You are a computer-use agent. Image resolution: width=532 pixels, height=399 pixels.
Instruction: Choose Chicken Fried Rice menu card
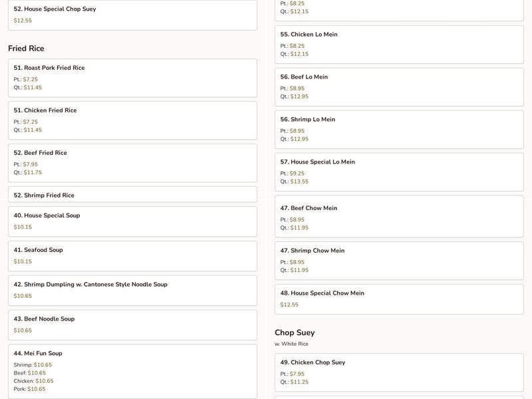[x=132, y=120]
